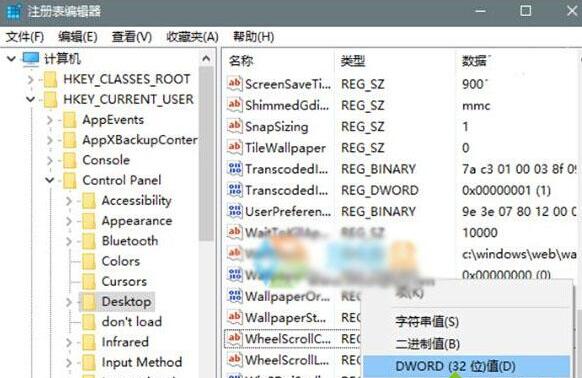Image resolution: width=582 pixels, height=378 pixels.
Task: Click the SnapSizing string value icon
Action: (235, 127)
